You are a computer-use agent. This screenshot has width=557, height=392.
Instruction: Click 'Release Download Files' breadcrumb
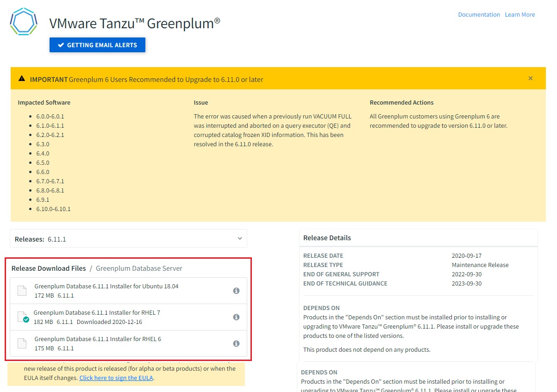pos(49,268)
